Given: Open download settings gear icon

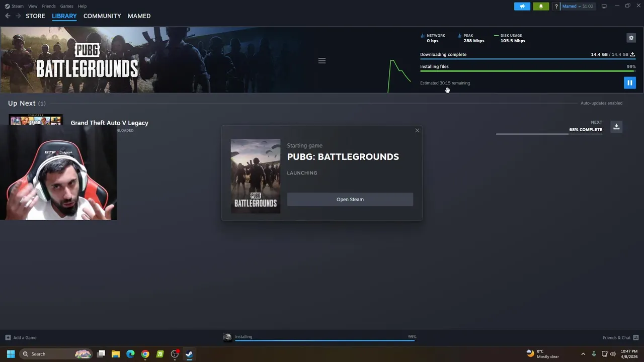Looking at the screenshot, I should [x=631, y=38].
